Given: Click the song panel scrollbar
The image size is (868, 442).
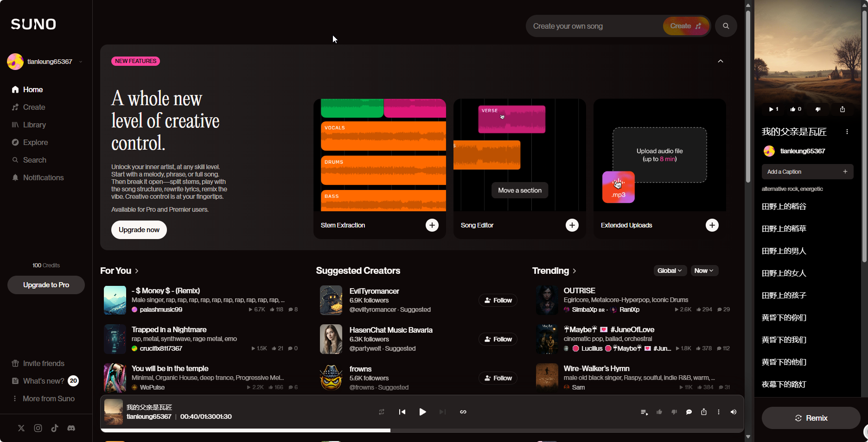Looking at the screenshot, I should pos(865,137).
